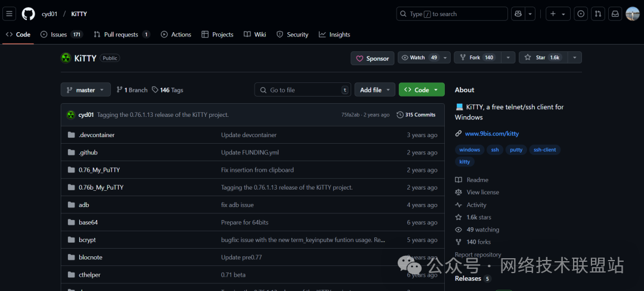Open the "fix adb issue" commit message
Viewport: 644px width, 291px height.
coord(237,205)
